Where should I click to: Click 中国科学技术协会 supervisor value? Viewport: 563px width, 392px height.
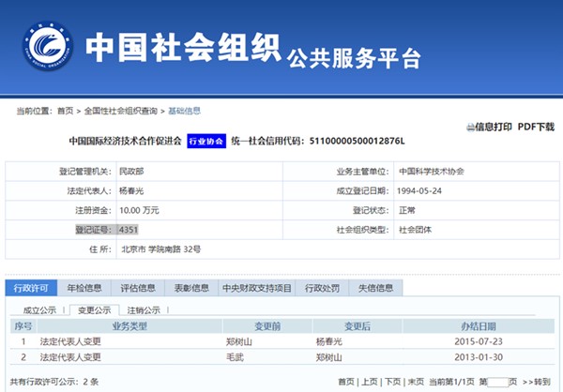click(x=432, y=172)
